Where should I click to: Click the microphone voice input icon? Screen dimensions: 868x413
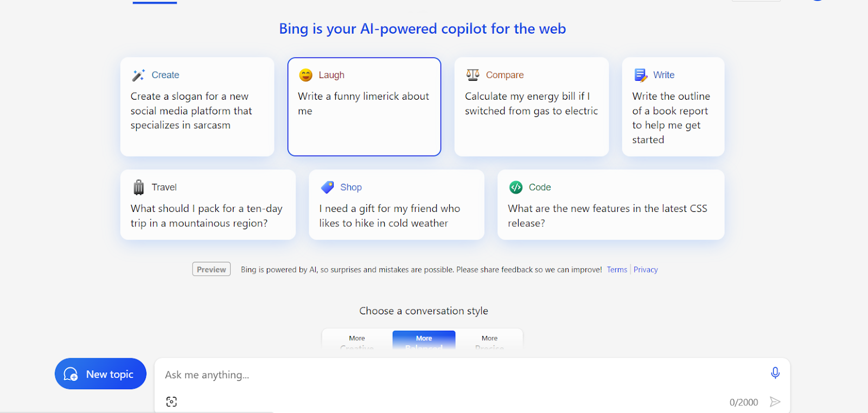775,373
